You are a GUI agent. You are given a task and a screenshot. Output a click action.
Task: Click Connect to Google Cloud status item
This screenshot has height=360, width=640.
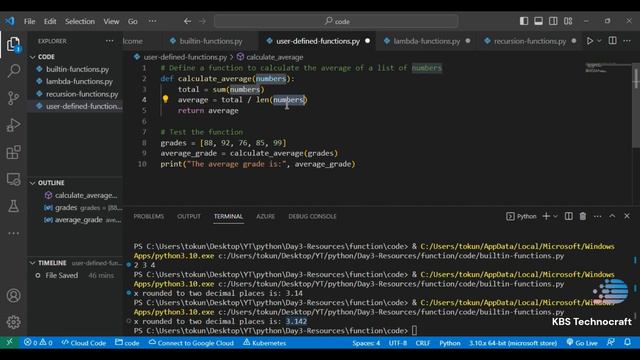tap(191, 343)
